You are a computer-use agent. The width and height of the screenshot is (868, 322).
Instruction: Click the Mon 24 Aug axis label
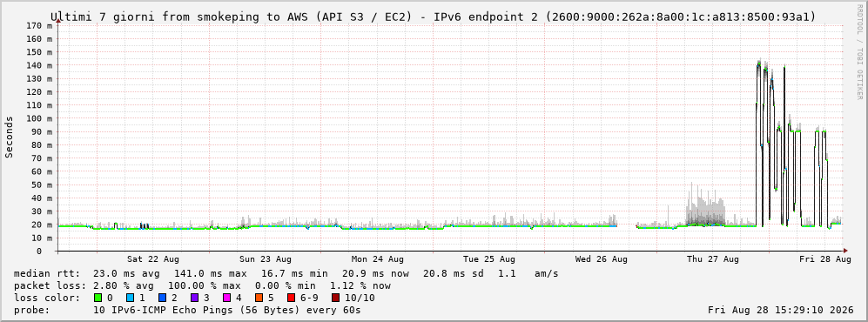pos(377,259)
